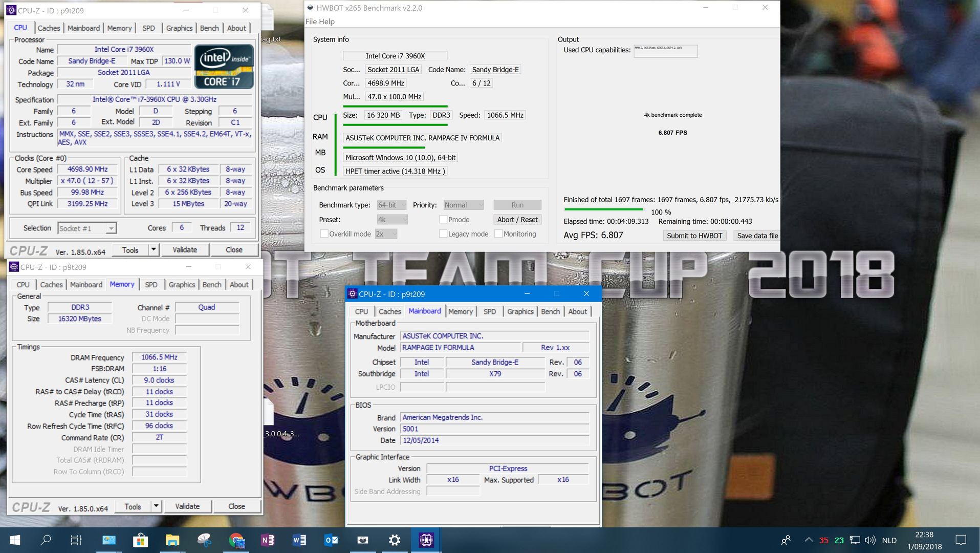
Task: Click the Intel Core i7 logo in CPU-Z
Action: coord(224,67)
